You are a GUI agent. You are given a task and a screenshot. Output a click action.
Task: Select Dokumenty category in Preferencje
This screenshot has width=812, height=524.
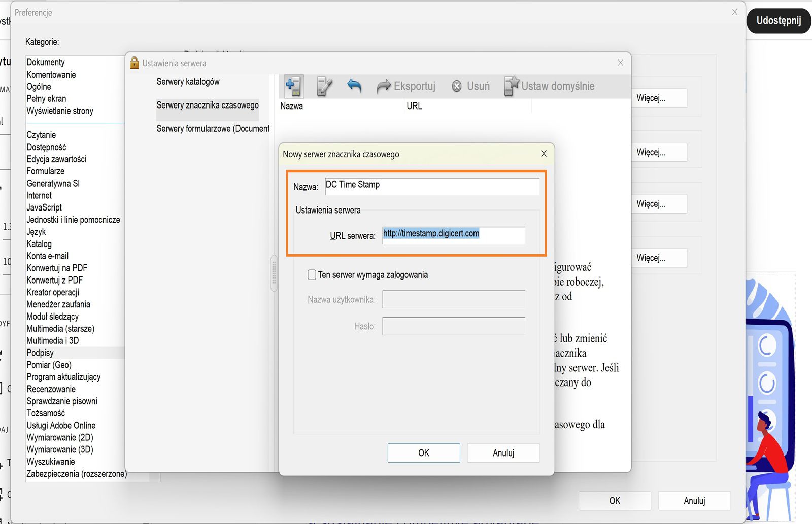point(46,62)
